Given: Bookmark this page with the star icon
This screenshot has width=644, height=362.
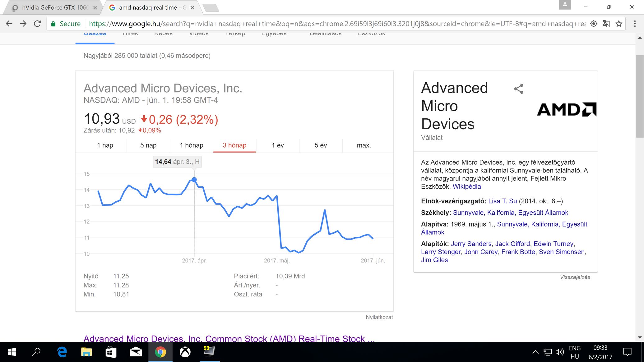Looking at the screenshot, I should point(619,24).
